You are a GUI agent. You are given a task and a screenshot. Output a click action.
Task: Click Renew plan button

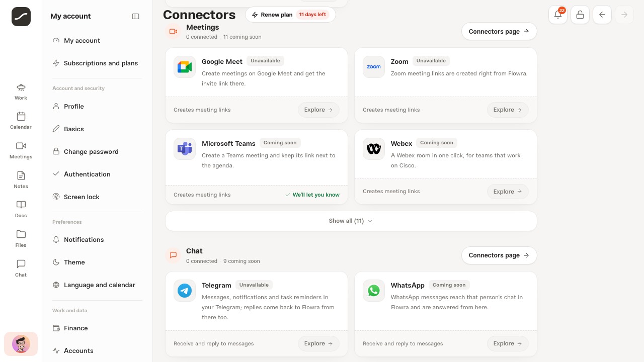(x=290, y=15)
